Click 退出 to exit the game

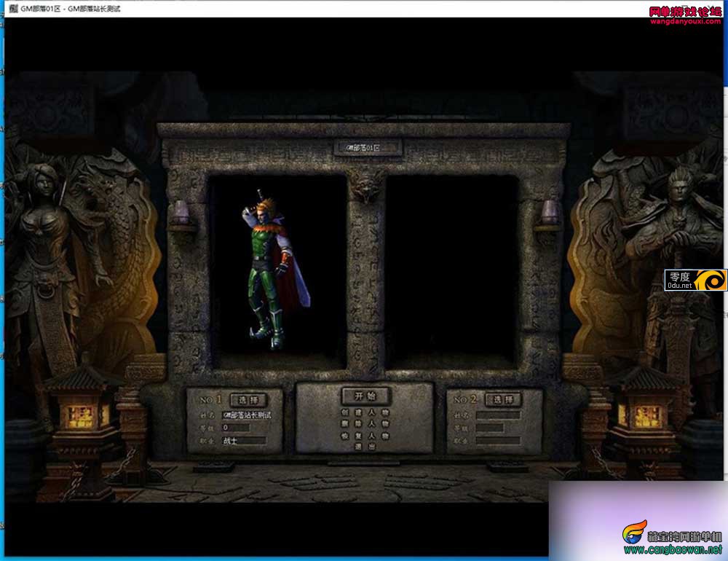[365, 447]
